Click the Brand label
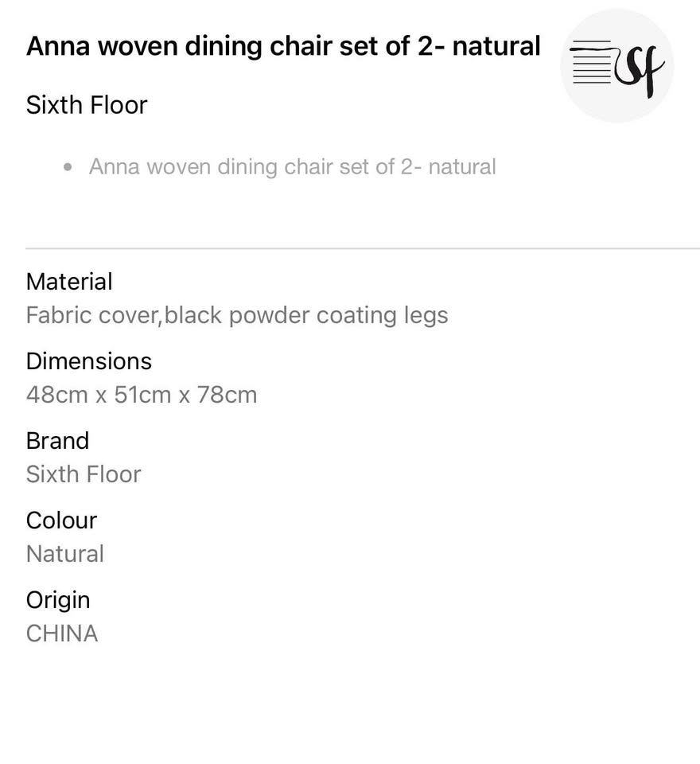 [x=57, y=441]
